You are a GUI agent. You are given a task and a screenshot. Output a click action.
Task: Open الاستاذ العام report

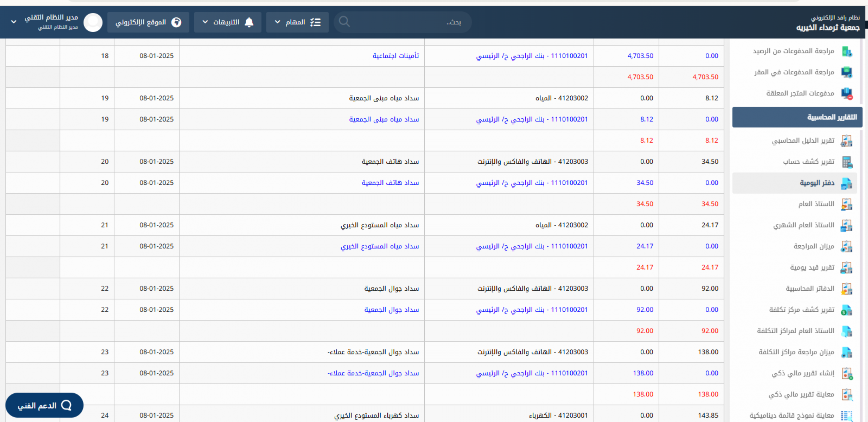tap(816, 204)
